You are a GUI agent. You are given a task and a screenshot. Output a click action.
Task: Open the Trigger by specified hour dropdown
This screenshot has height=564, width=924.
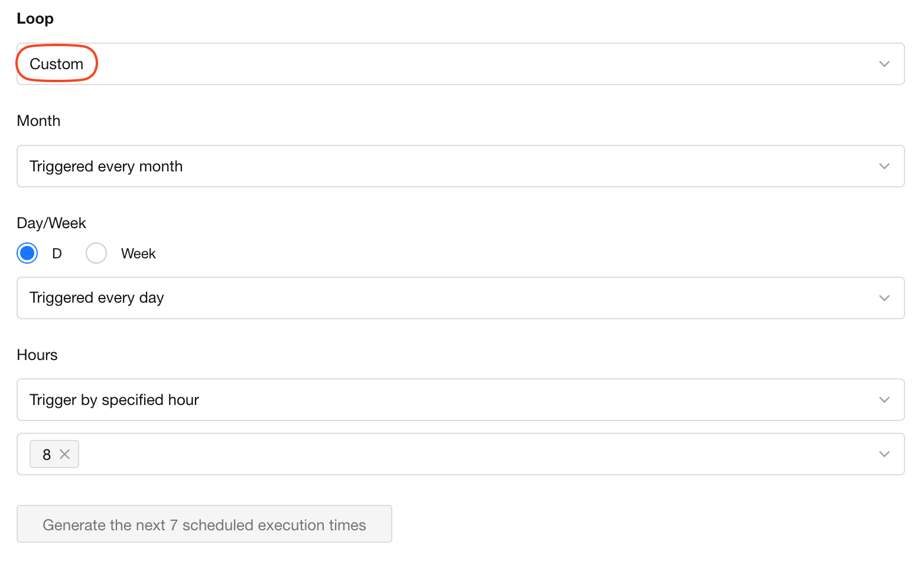[461, 400]
